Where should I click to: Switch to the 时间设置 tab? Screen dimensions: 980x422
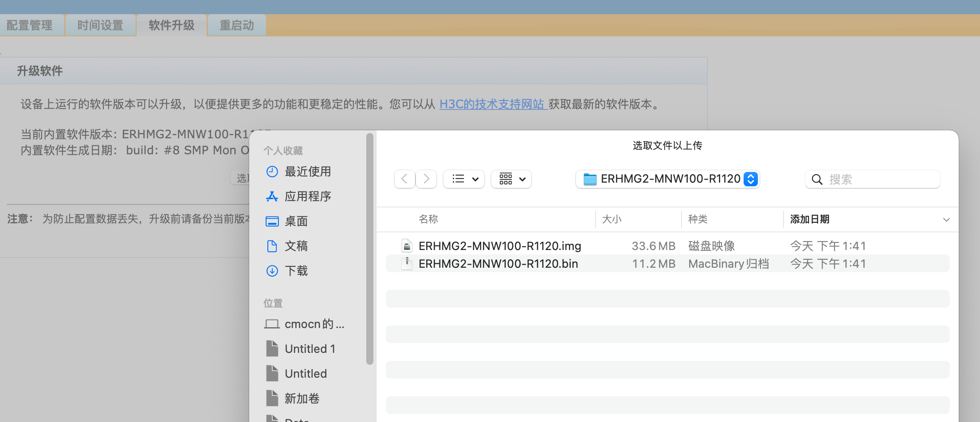tap(100, 25)
